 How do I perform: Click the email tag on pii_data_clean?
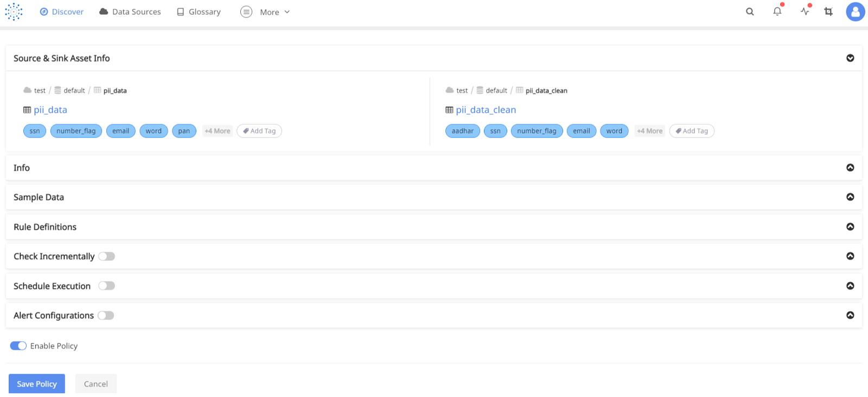(582, 131)
